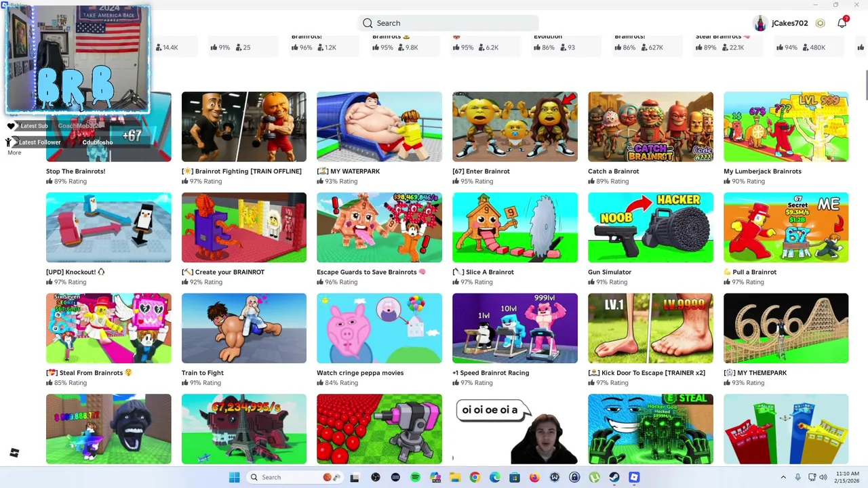
Task: Open OBS Studio from taskbar
Action: tap(376, 477)
